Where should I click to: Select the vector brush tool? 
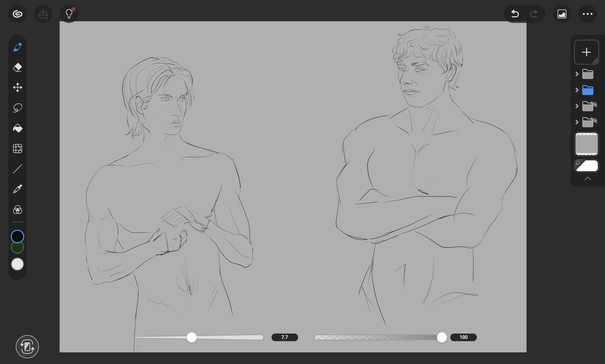[x=17, y=47]
